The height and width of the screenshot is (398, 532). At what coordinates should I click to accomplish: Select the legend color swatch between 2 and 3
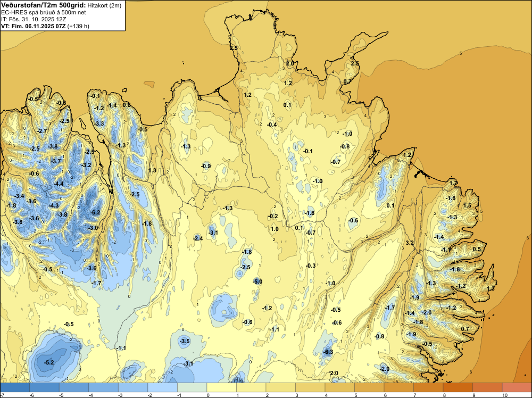280,387
